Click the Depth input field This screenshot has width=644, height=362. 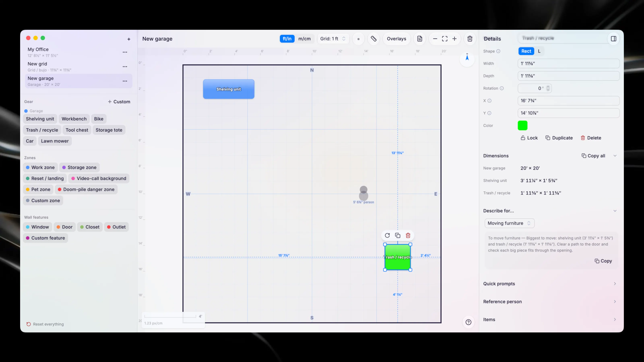coord(569,76)
